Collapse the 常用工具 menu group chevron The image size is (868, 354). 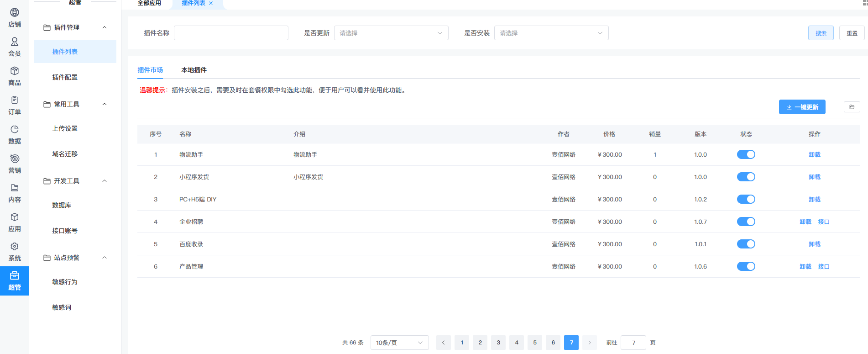click(x=105, y=104)
